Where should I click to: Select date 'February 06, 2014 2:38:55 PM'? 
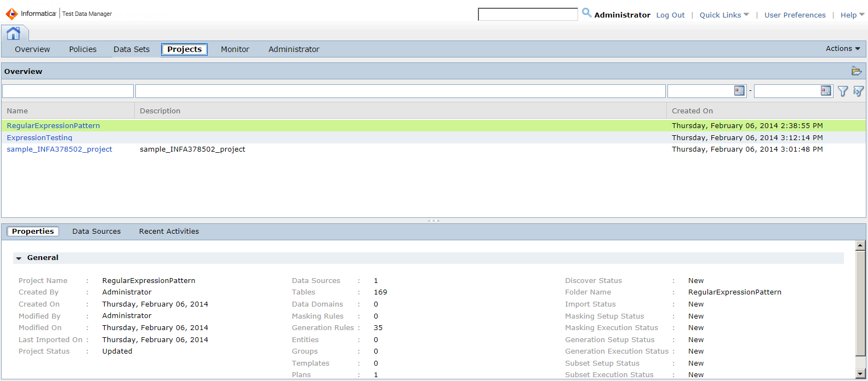point(747,126)
